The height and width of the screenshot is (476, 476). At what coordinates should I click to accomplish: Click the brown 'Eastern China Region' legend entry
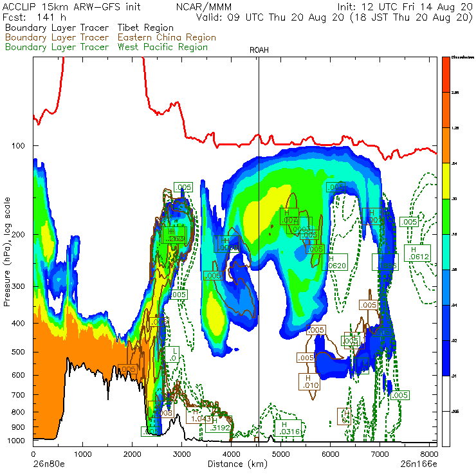(x=167, y=37)
